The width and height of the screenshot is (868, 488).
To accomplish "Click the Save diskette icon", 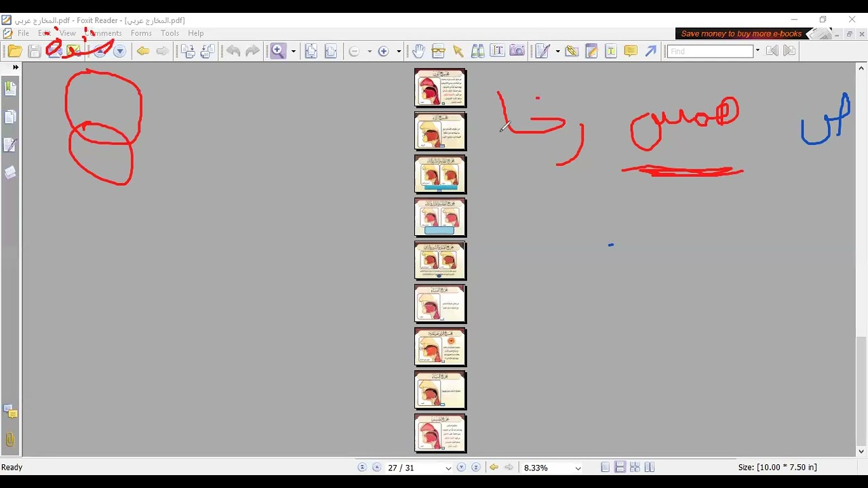I will (x=34, y=52).
